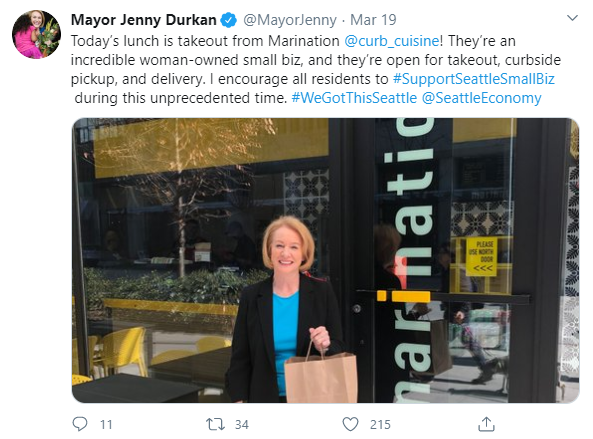Click the Mar 19 timestamp

[x=373, y=20]
